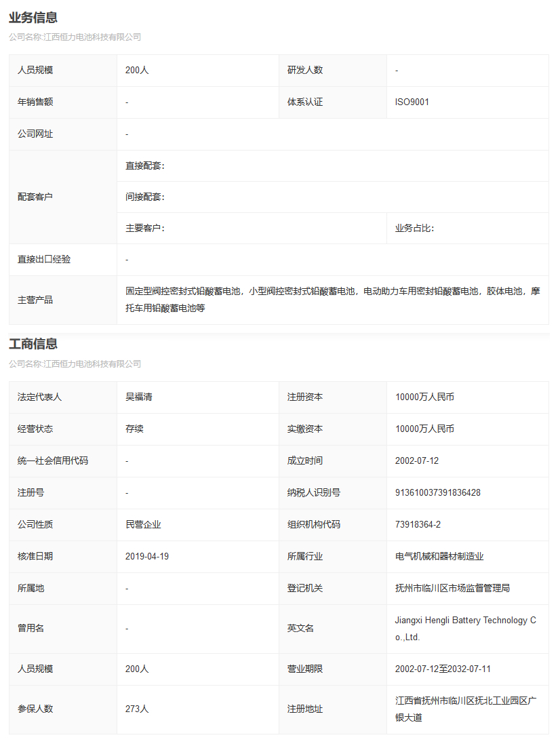This screenshot has height=746, width=560.
Task: Click the 注册资本 label
Action: (305, 397)
